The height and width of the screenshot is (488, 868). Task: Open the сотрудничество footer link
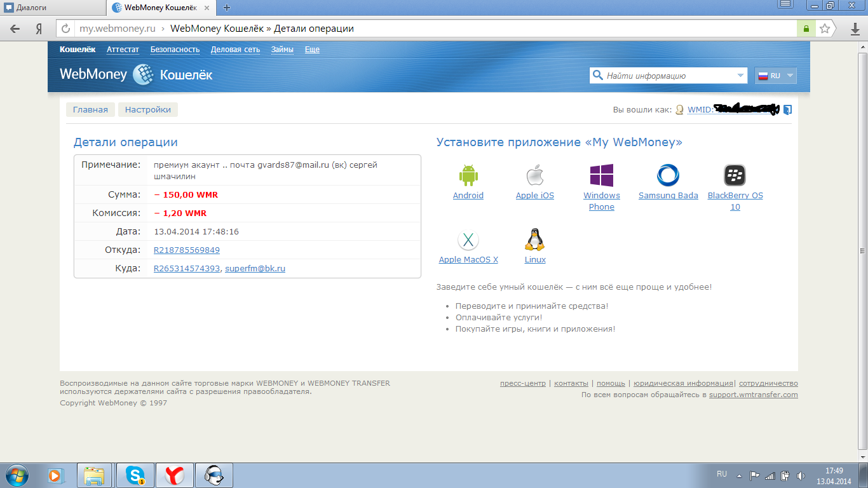769,383
